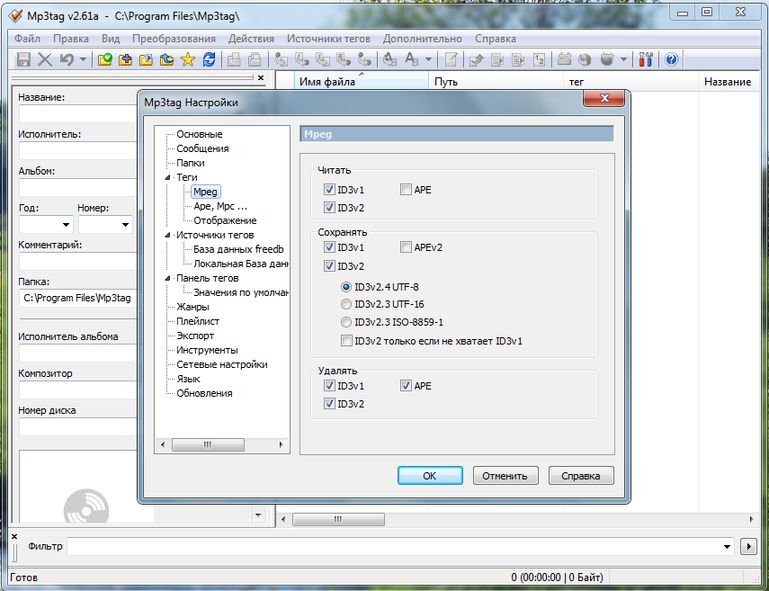Viewport: 769px width, 591px height.
Task: Open the Номер dropdown list
Action: pos(124,225)
